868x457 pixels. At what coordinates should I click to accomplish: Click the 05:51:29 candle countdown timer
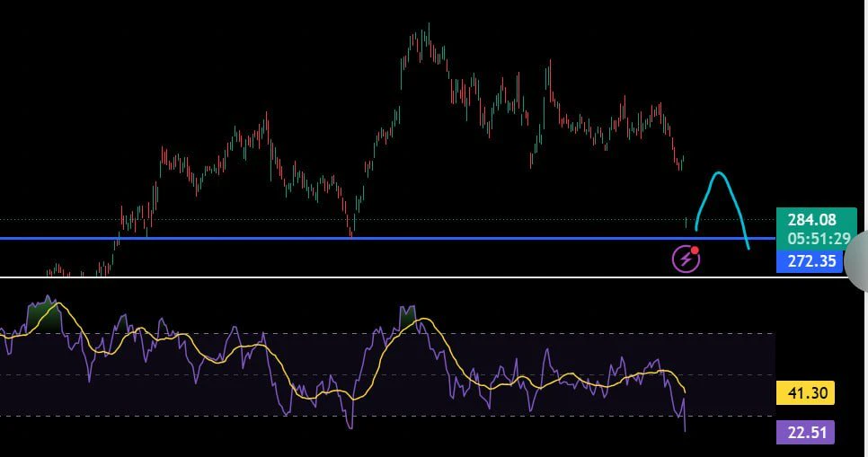(x=819, y=239)
